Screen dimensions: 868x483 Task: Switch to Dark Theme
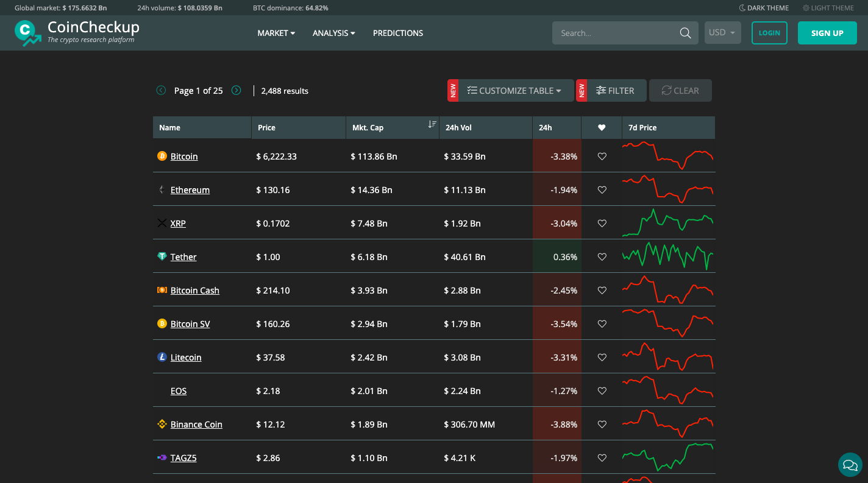764,8
